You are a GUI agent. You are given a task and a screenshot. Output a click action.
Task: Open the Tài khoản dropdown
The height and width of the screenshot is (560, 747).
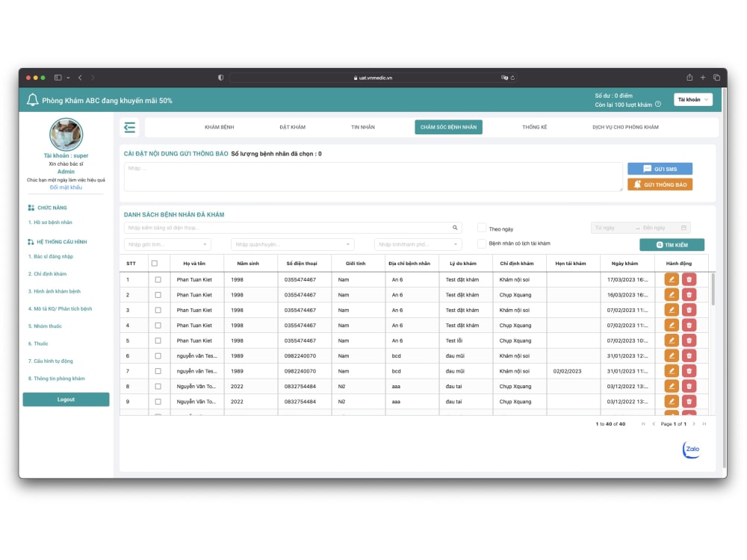(692, 99)
